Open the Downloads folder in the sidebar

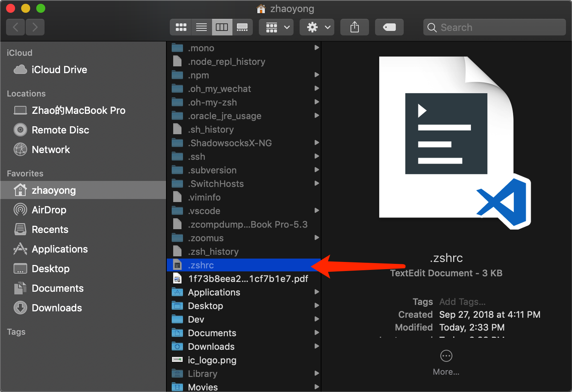click(57, 308)
